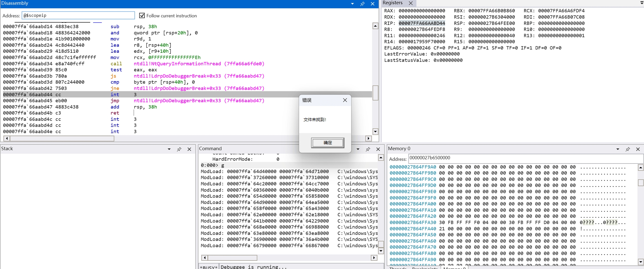Open the Disassembly panel options dropdown

[x=352, y=4]
